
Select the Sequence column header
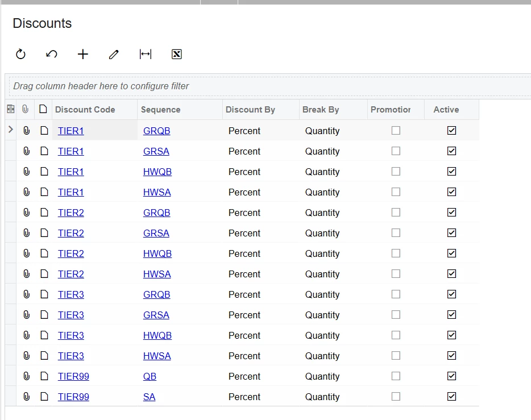coord(161,110)
